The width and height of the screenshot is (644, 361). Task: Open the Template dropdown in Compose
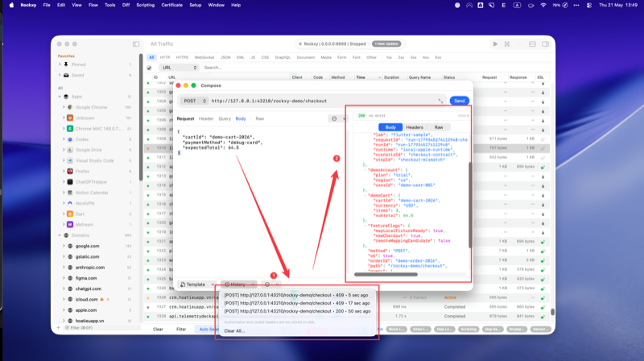[x=197, y=284]
